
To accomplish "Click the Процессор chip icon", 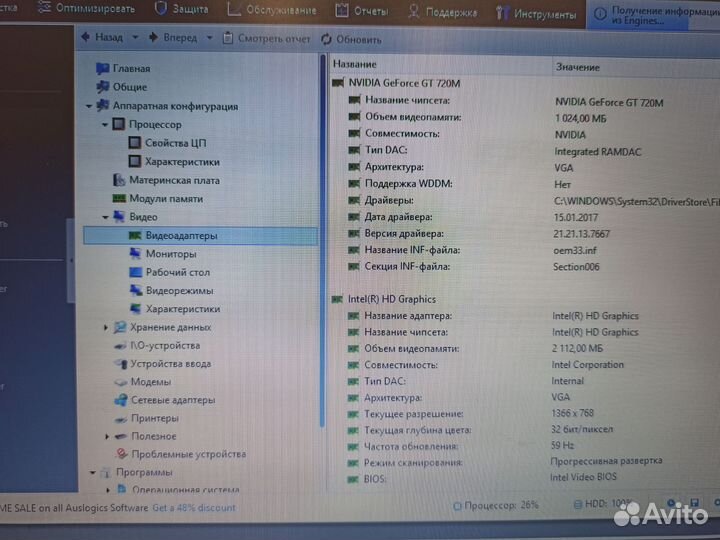I will click(x=118, y=124).
